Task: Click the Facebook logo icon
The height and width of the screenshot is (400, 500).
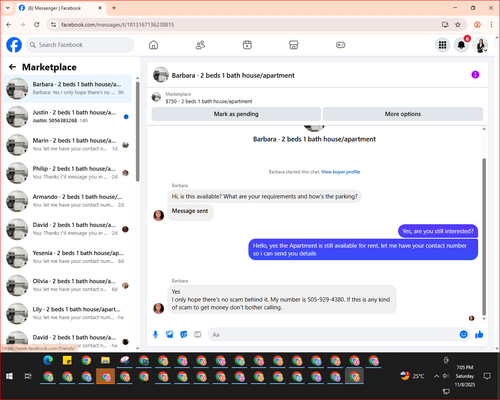Action: coord(14,45)
